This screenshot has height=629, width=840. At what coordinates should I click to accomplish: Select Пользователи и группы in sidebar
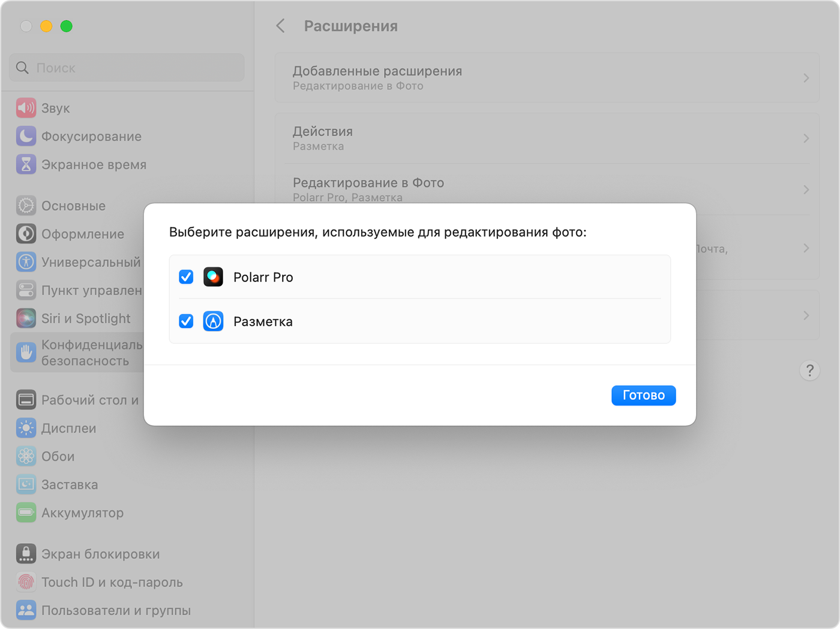click(116, 611)
